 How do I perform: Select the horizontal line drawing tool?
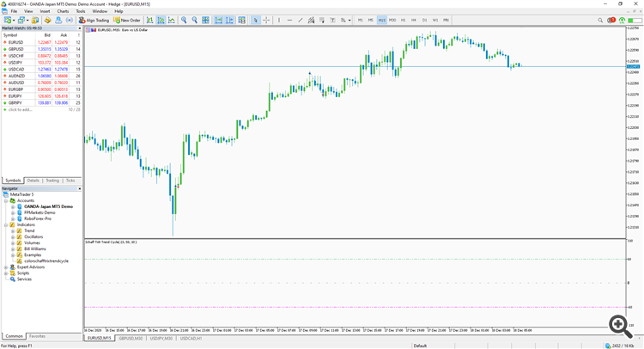(x=289, y=20)
